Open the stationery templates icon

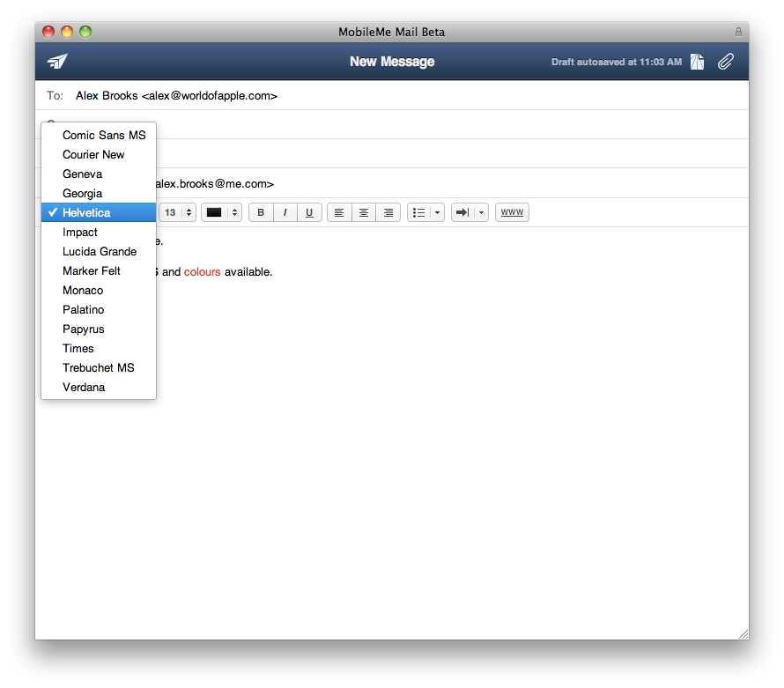coord(697,62)
